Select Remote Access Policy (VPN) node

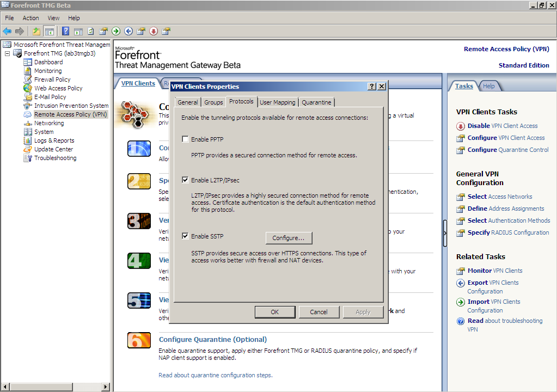coord(70,114)
